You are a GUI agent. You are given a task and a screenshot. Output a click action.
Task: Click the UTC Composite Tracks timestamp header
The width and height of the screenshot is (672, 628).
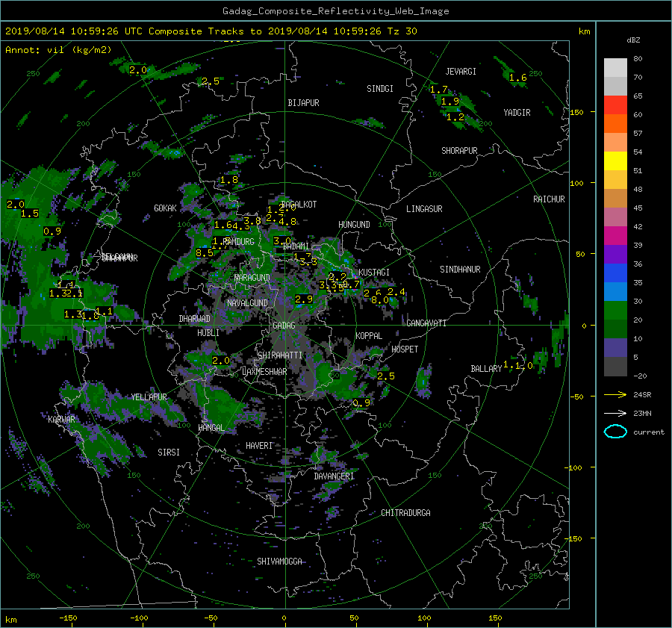pos(211,31)
